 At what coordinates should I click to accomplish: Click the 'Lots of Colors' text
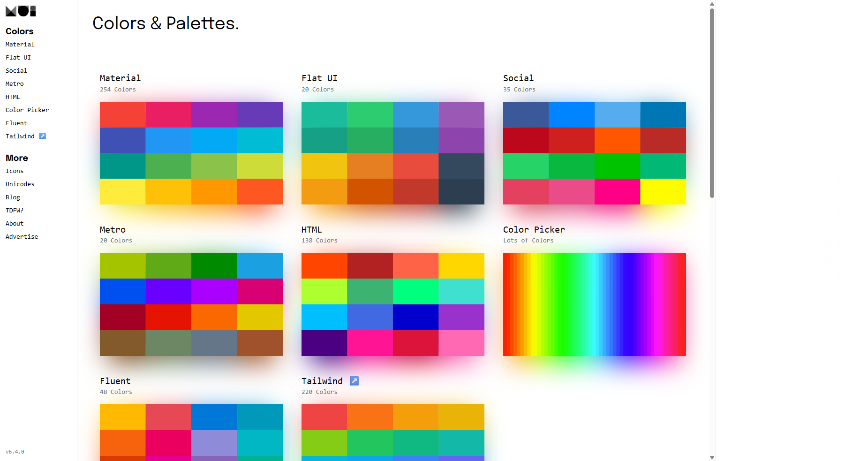tap(528, 240)
